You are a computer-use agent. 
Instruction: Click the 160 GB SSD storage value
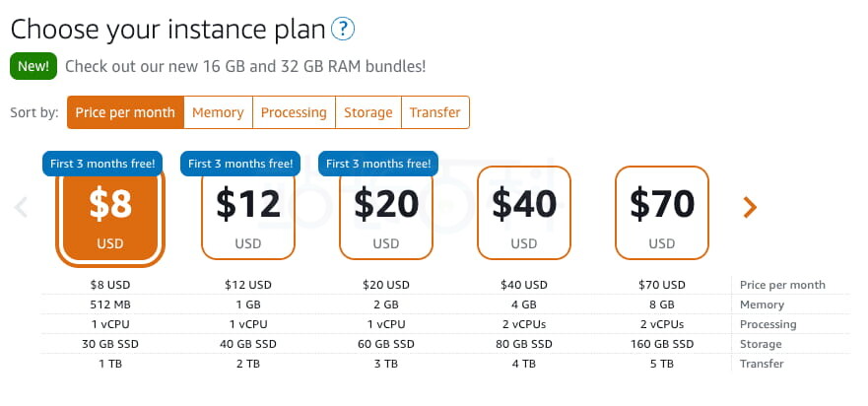[x=662, y=344]
